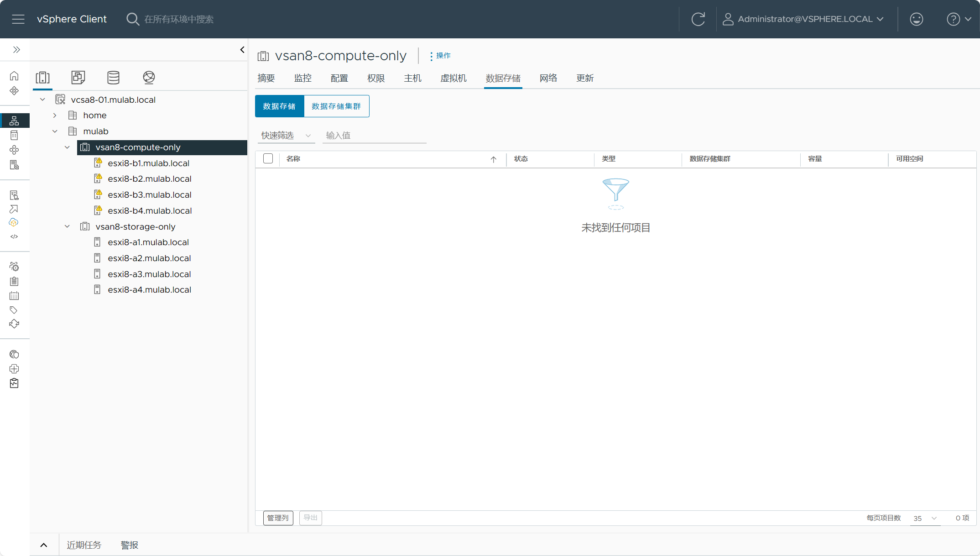The width and height of the screenshot is (980, 556).
Task: Switch to the 权限 tab
Action: [x=376, y=78]
